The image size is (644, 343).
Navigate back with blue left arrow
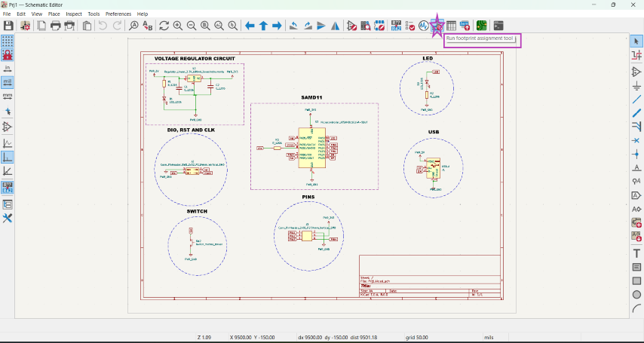250,26
